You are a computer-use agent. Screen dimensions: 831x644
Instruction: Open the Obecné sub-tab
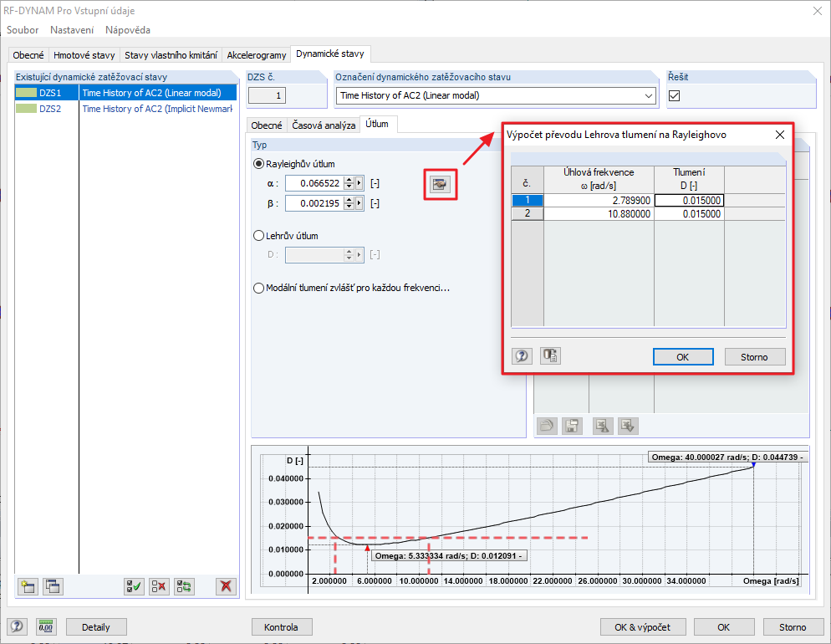click(267, 125)
